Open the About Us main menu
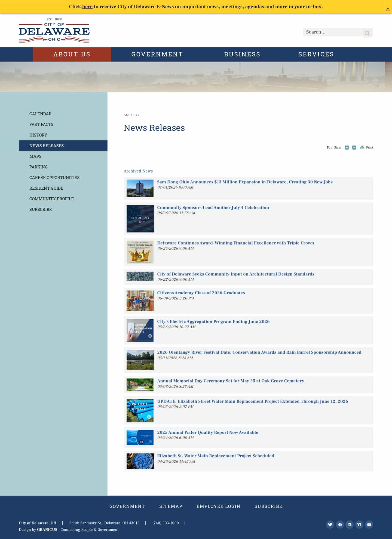The image size is (392, 539). (x=72, y=54)
